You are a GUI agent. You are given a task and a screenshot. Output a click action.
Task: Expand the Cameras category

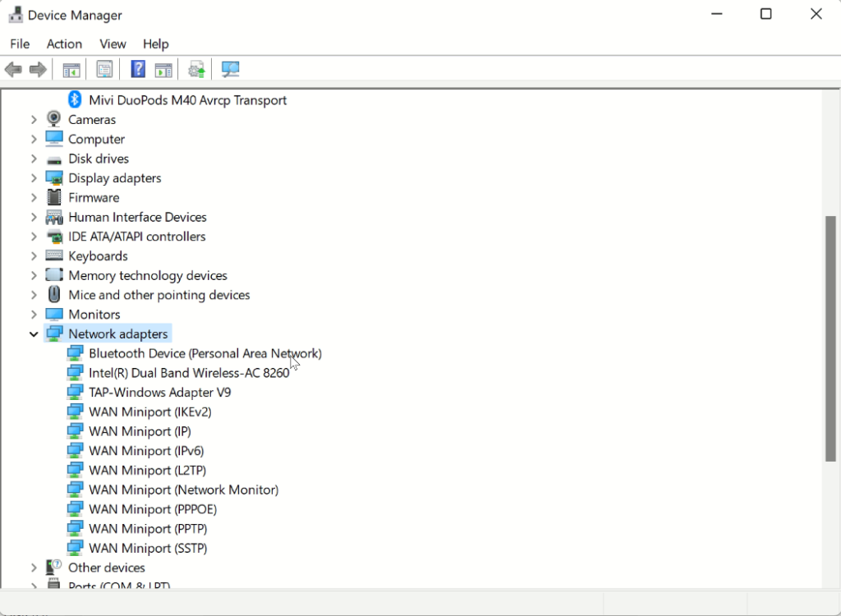click(x=34, y=119)
